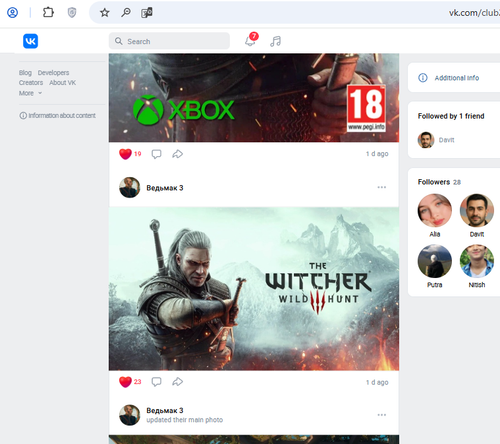500x444 pixels.
Task: Open the Developers link
Action: click(x=53, y=73)
